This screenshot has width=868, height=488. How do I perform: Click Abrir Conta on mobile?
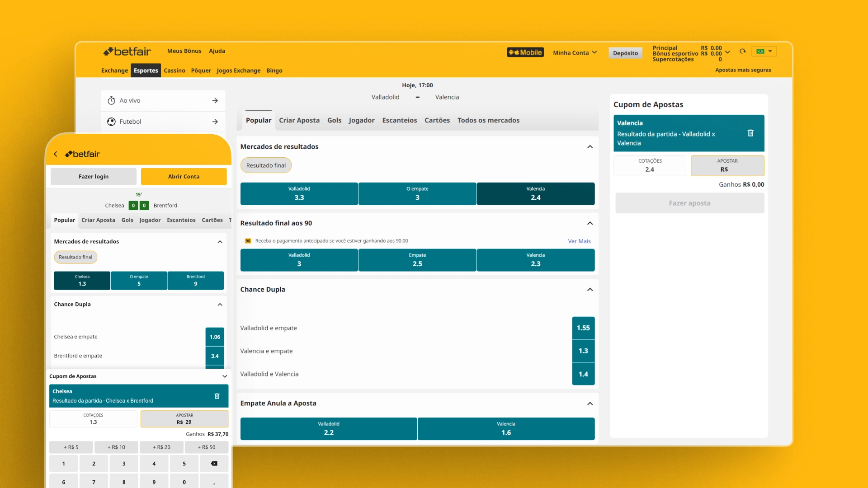[184, 177]
